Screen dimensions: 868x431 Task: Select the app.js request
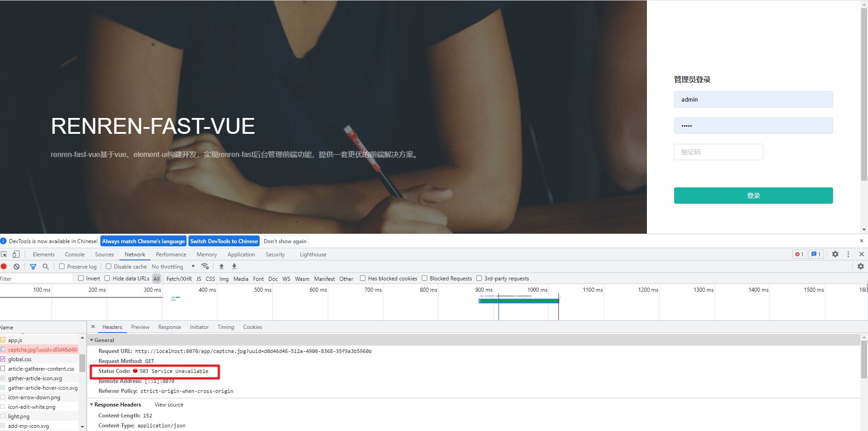39,340
